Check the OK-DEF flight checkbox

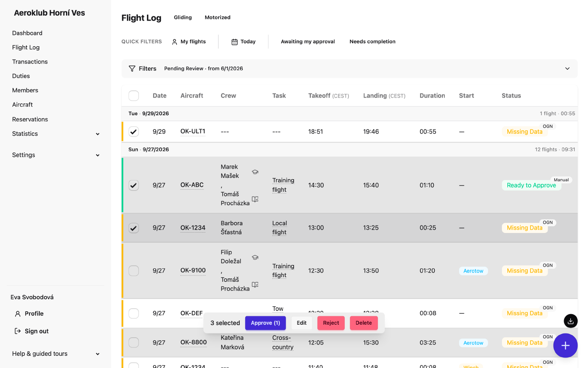coord(134,313)
